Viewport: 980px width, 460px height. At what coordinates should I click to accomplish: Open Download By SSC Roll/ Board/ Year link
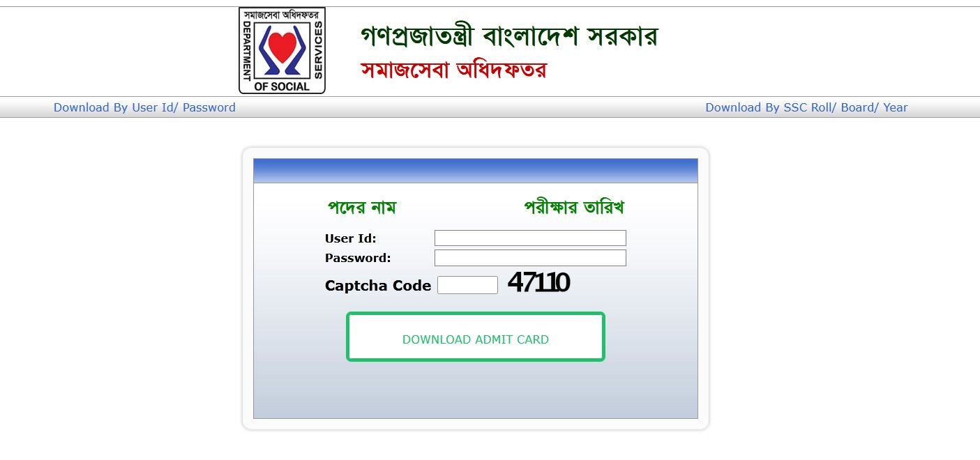point(806,107)
